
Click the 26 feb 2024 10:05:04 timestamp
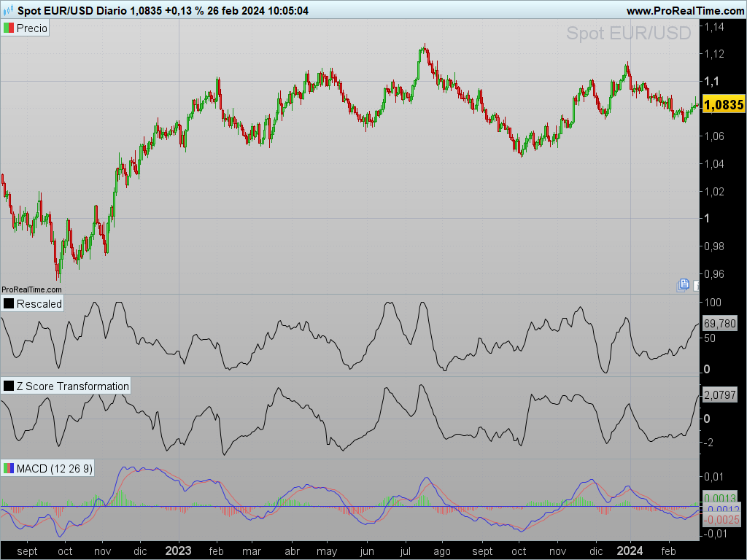point(258,10)
